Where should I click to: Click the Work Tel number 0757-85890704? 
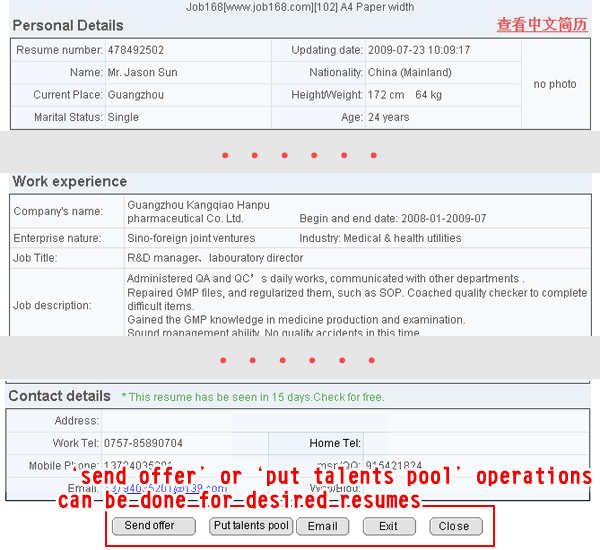click(x=143, y=443)
